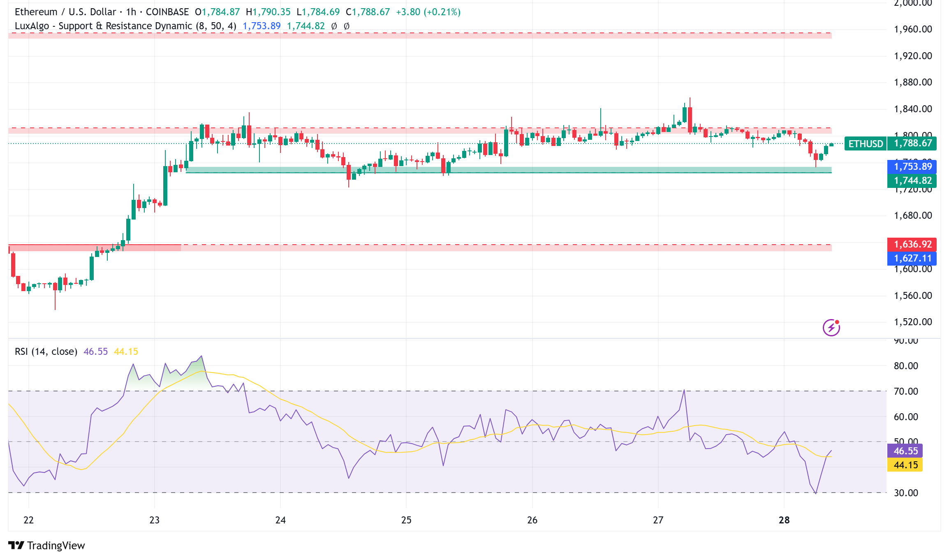
Task: Click the purple 46.55 RSI value label
Action: 905,451
